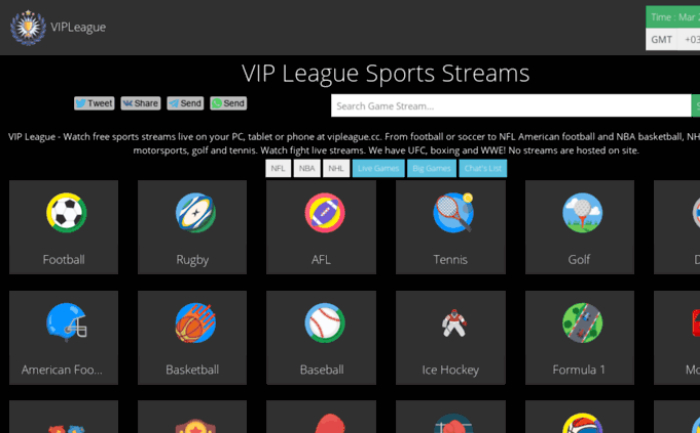Focus the Search Game Stream field
The image size is (700, 433).
pos(511,106)
